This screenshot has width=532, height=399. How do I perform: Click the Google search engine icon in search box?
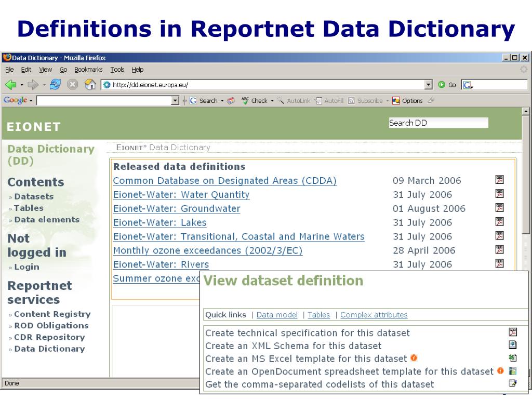tap(468, 85)
